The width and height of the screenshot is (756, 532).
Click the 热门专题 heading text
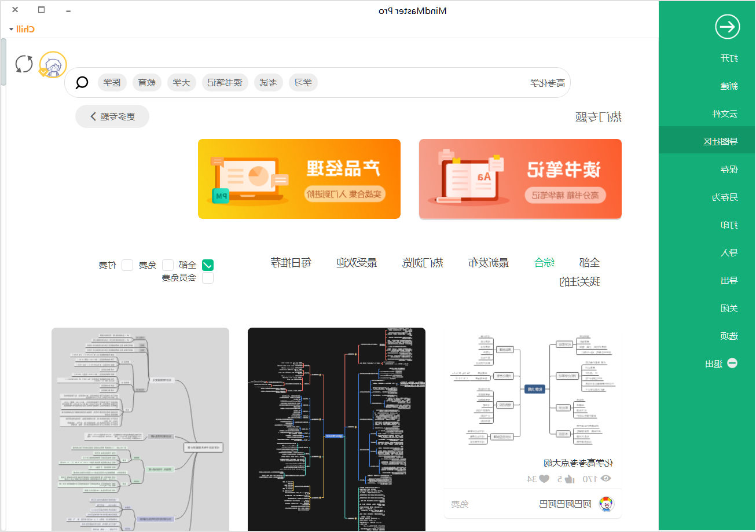599,117
